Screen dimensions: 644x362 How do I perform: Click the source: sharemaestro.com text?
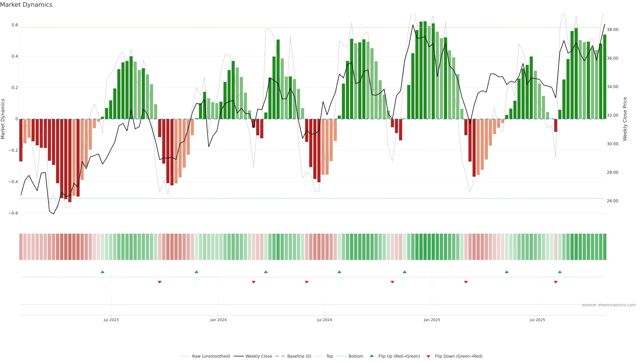point(609,305)
